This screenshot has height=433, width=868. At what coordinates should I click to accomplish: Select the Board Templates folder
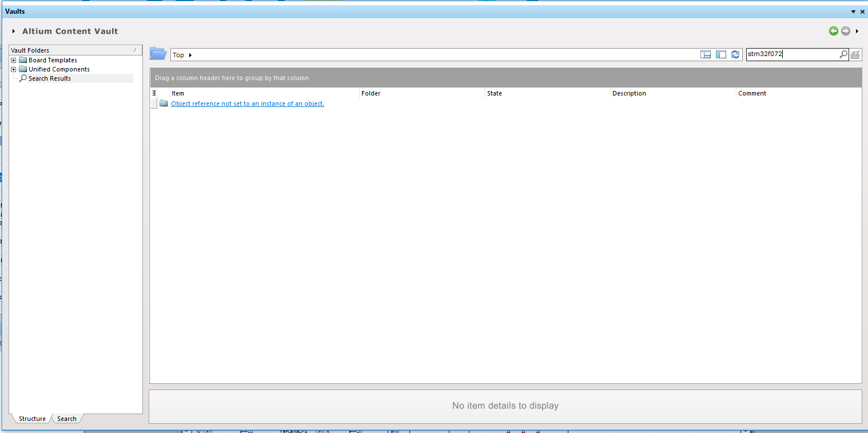[53, 60]
